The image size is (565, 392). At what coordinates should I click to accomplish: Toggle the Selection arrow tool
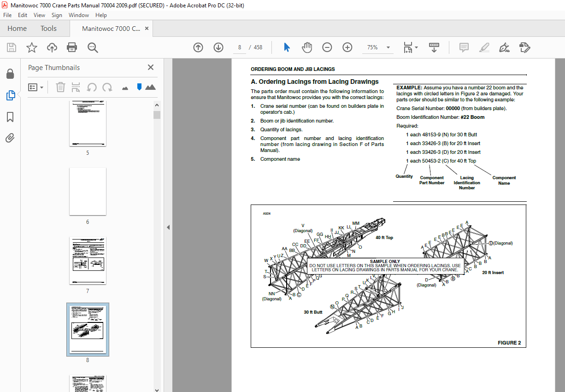pyautogui.click(x=286, y=47)
